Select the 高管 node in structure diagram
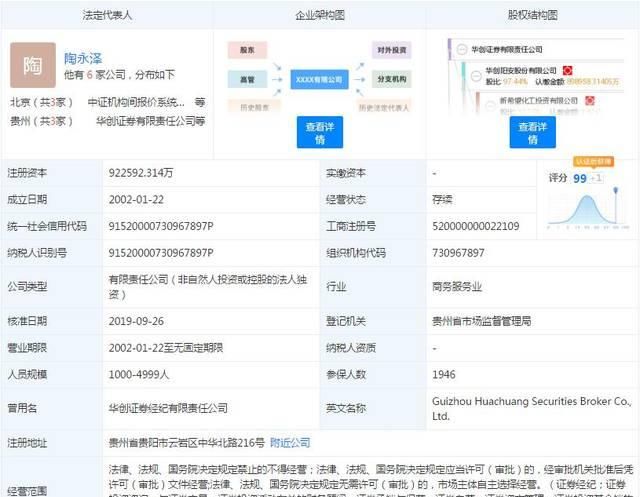 click(247, 76)
